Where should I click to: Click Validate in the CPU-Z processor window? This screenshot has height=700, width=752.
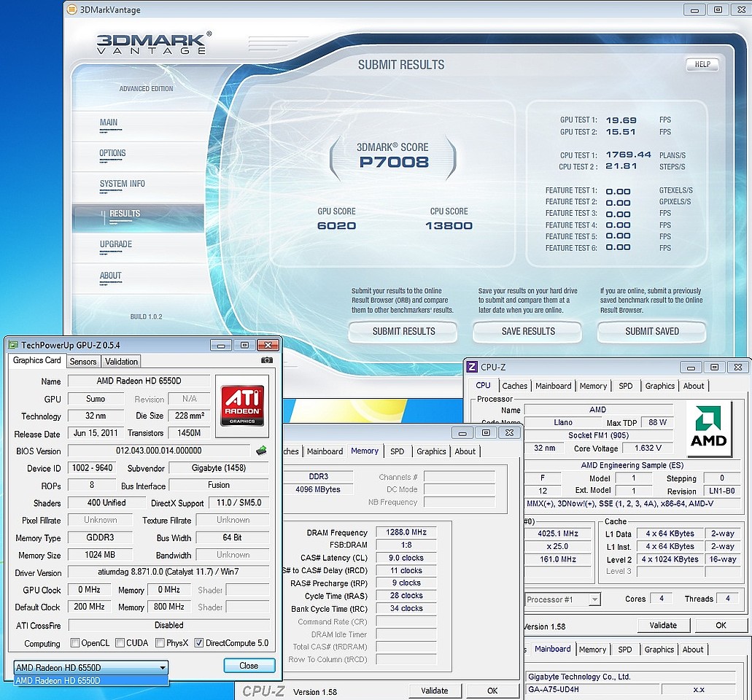click(663, 625)
